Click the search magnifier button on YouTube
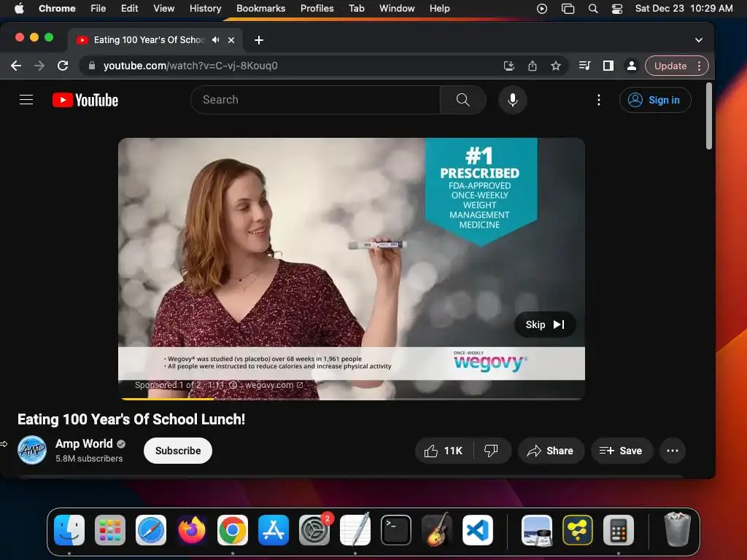Image resolution: width=747 pixels, height=560 pixels. pyautogui.click(x=462, y=100)
